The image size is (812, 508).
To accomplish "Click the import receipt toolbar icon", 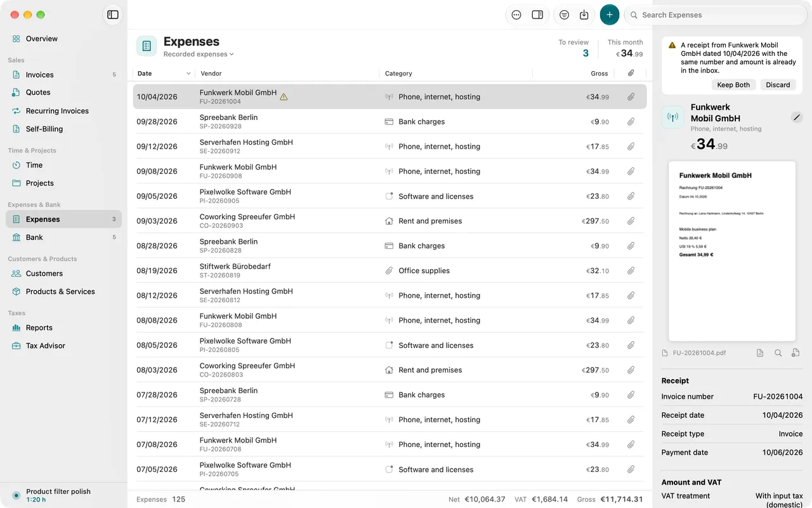I will click(584, 15).
